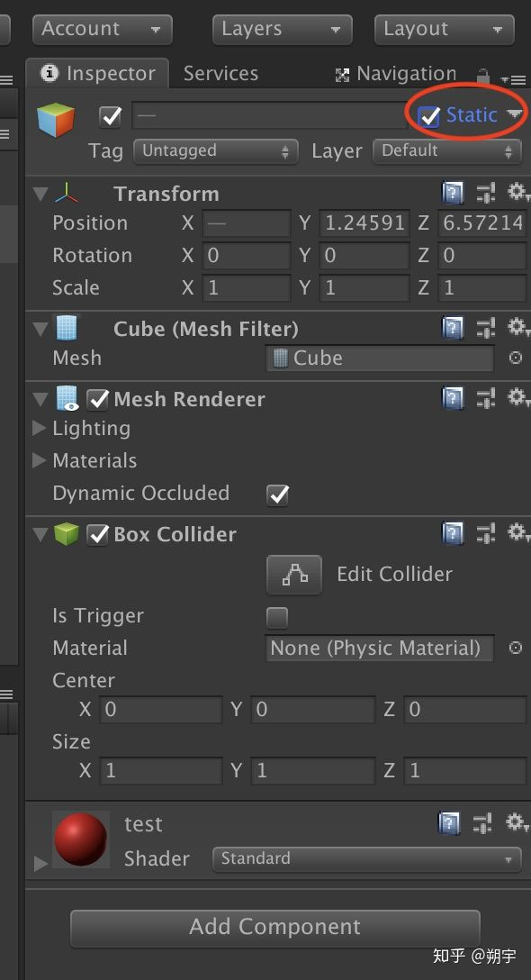The height and width of the screenshot is (980, 531).
Task: Enable the Is Trigger checkbox
Action: [x=277, y=617]
